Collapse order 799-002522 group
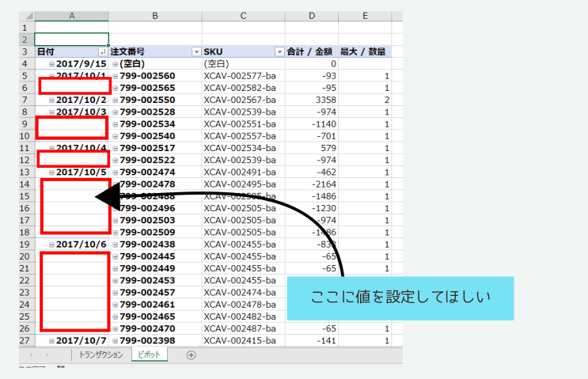The height and width of the screenshot is (379, 588). click(x=116, y=160)
